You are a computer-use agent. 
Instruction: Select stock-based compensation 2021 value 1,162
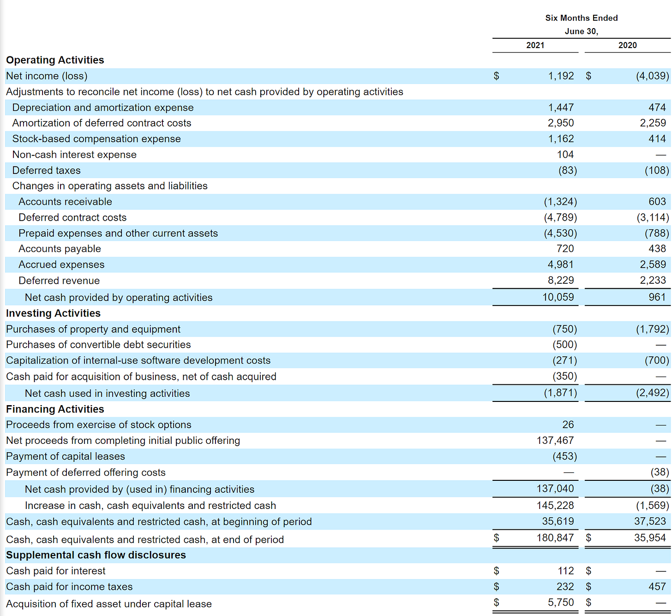(561, 139)
